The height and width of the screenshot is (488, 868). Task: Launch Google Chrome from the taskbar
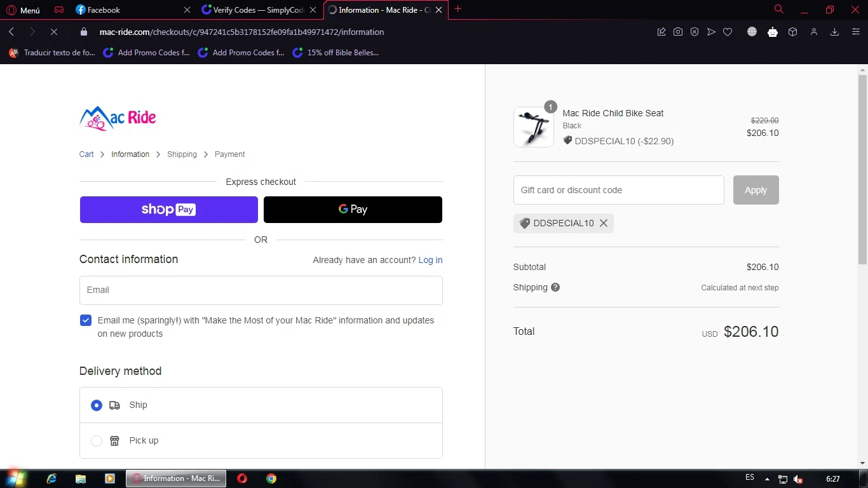point(271,478)
